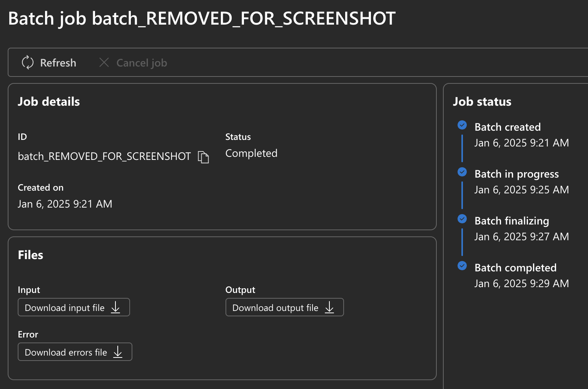This screenshot has height=389, width=588.
Task: Click the Download input file label
Action: coord(65,308)
